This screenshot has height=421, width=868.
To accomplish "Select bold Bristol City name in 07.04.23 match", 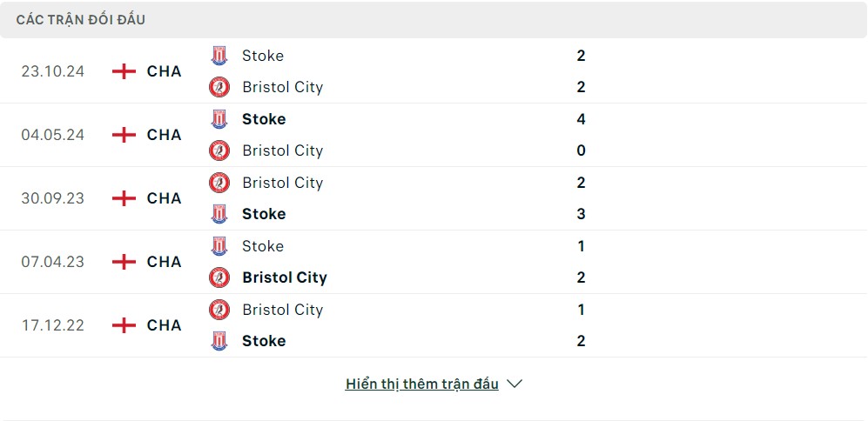I will [285, 277].
